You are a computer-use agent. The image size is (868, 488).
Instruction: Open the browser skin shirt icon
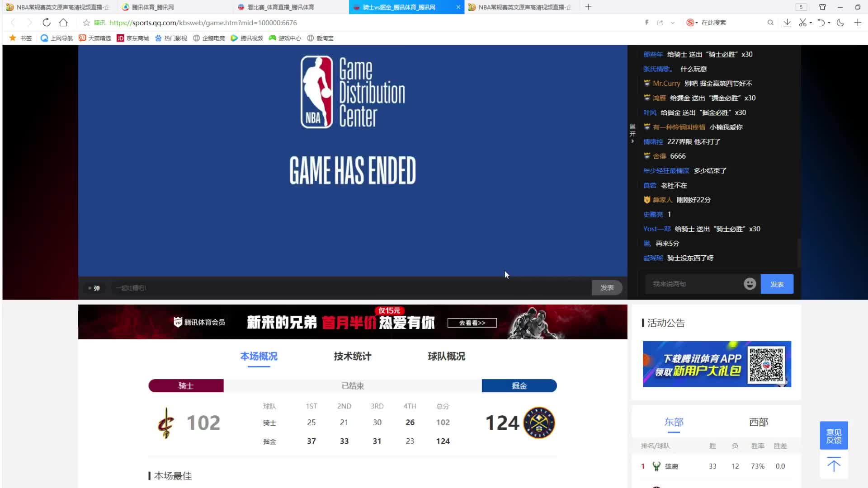tap(822, 7)
